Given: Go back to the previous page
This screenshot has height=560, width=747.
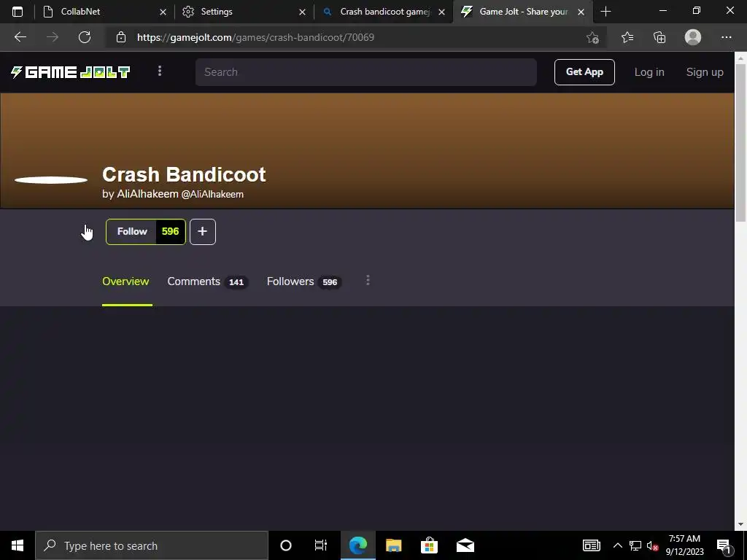Looking at the screenshot, I should 20,37.
